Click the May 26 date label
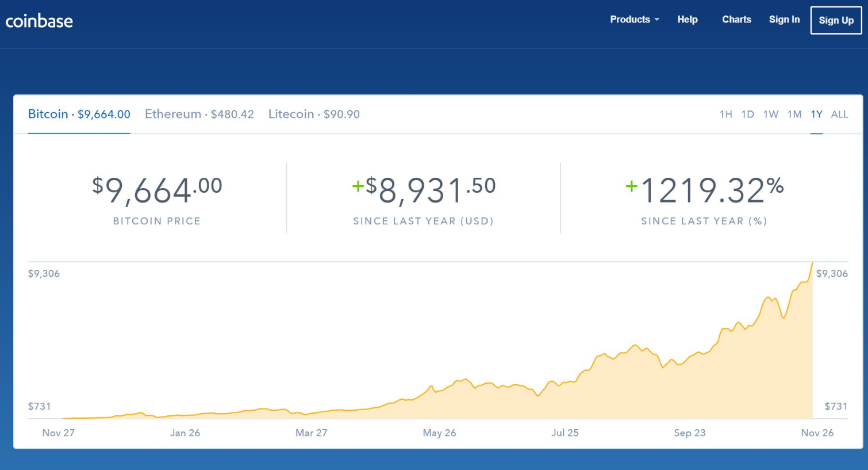 439,433
